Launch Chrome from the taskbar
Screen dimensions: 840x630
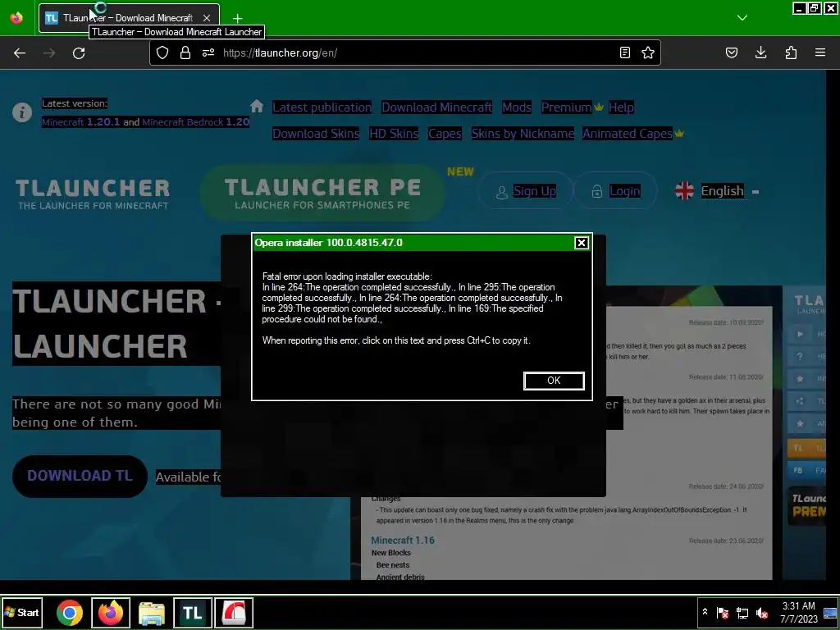click(70, 613)
